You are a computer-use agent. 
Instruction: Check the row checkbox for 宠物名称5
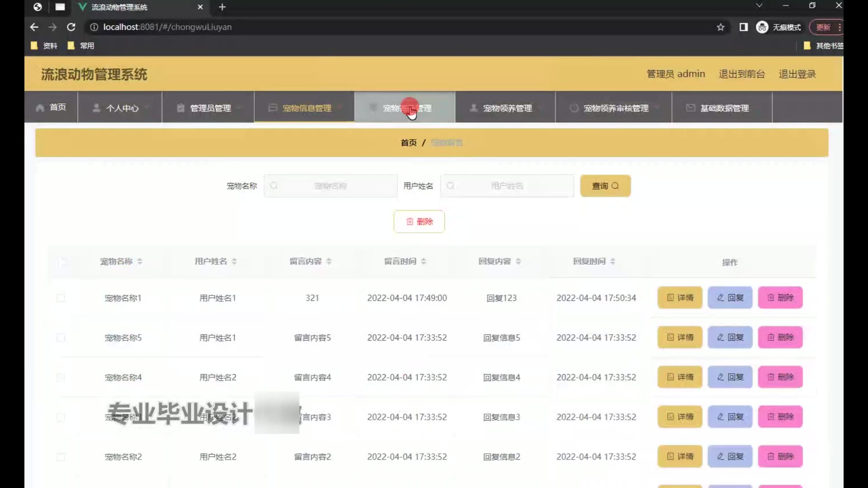pyautogui.click(x=61, y=338)
